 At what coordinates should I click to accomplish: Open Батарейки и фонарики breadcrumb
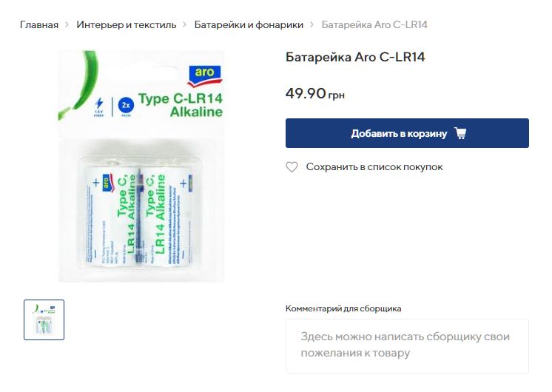click(x=249, y=24)
